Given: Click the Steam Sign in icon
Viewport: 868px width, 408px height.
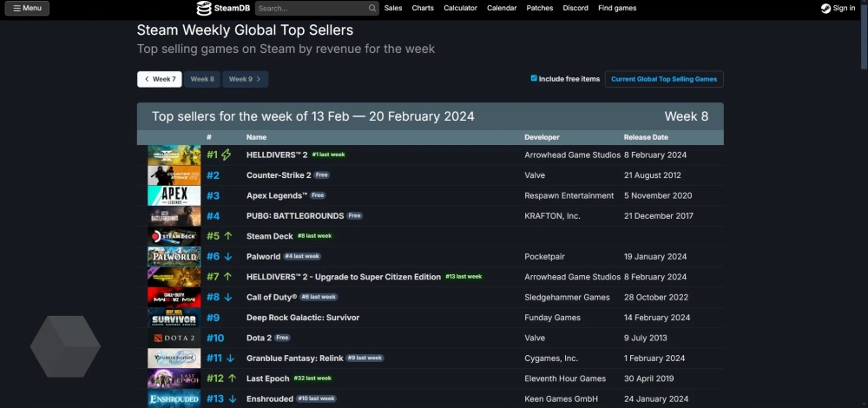Looking at the screenshot, I should pos(825,9).
